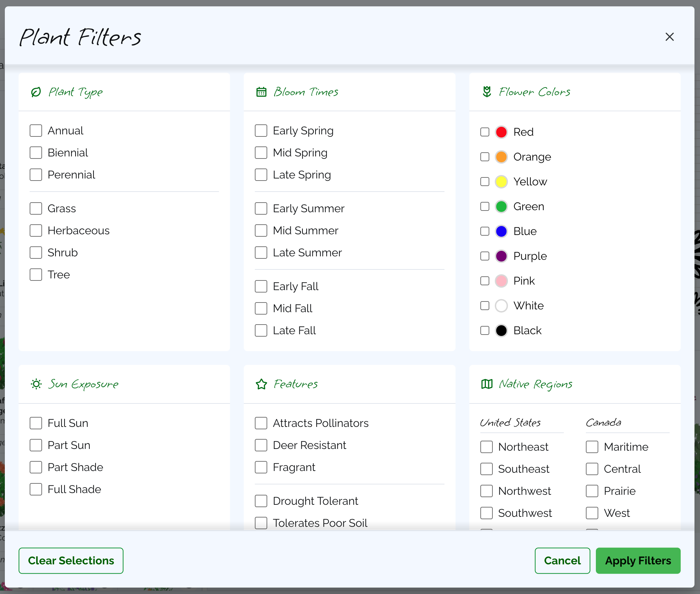Click the tulip icon beside Flower Colors
The height and width of the screenshot is (594, 700).
tap(486, 92)
